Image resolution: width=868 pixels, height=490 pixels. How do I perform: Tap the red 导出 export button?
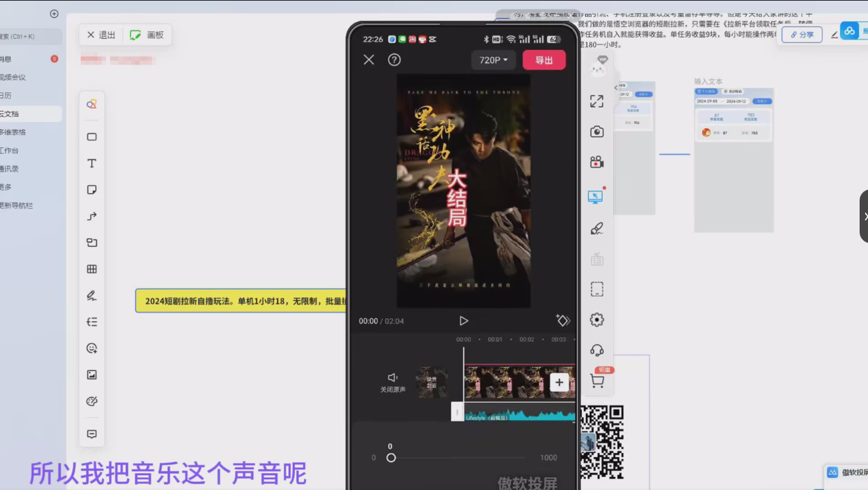click(544, 60)
